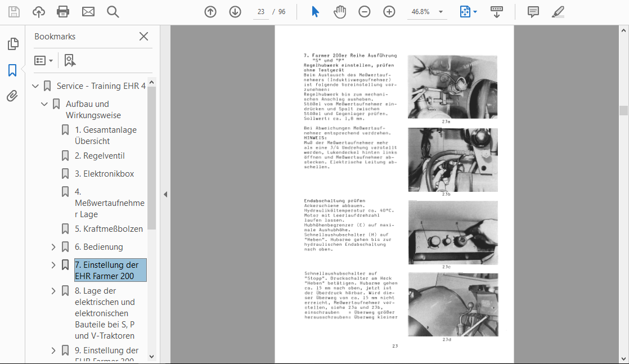The width and height of the screenshot is (629, 364).
Task: Click the Aufbau und Wirkungsweise bookmark
Action: pos(93,110)
